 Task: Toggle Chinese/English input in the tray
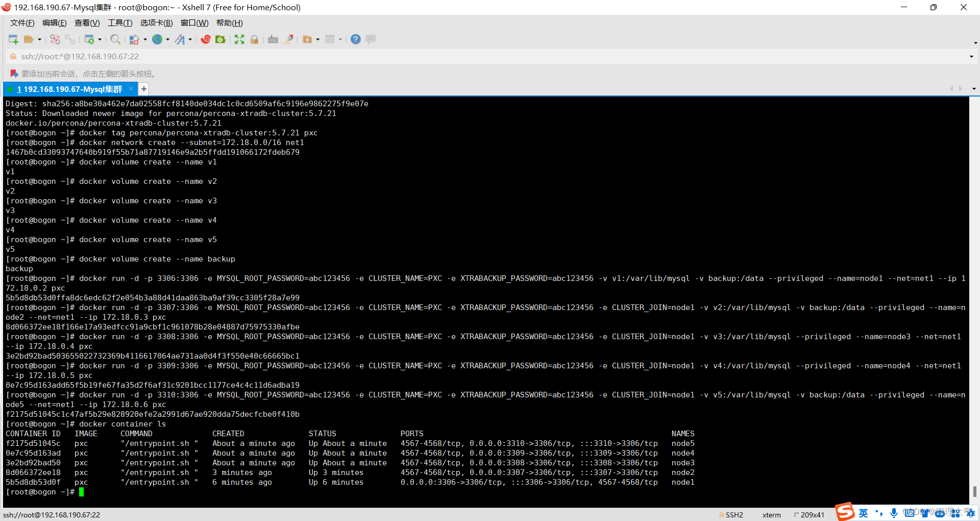point(863,513)
